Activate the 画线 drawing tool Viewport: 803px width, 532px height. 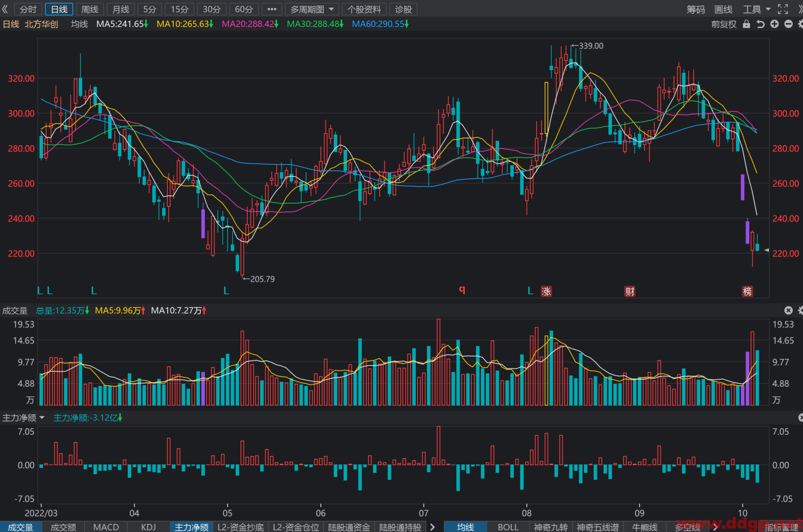click(723, 9)
